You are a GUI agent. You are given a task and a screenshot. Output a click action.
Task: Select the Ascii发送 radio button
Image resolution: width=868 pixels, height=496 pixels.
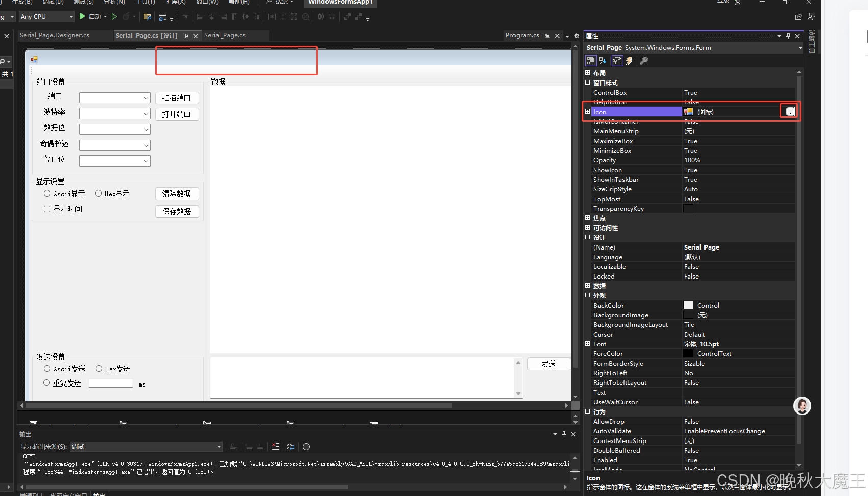coord(47,369)
